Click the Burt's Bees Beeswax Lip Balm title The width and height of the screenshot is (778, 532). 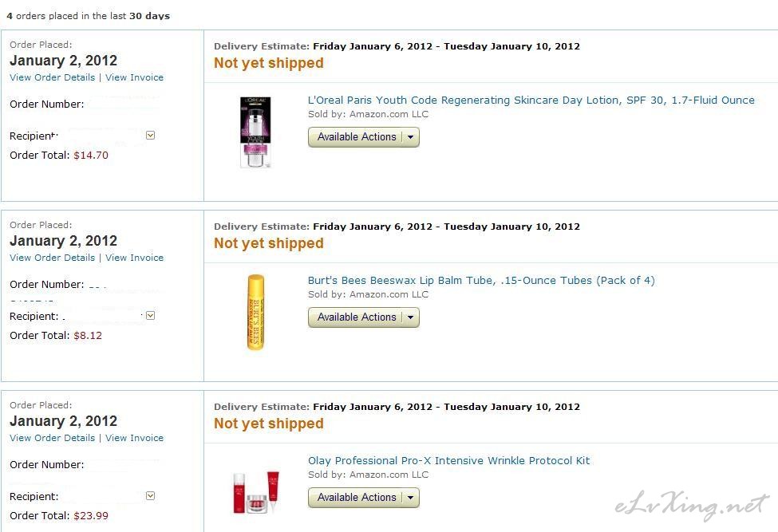[481, 281]
